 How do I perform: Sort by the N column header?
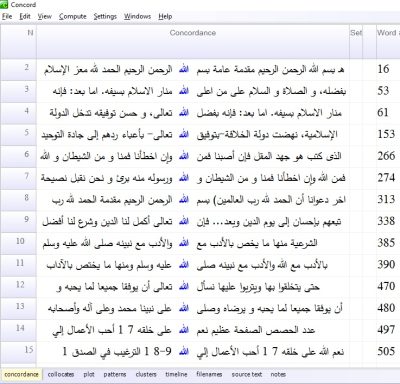pyautogui.click(x=18, y=42)
